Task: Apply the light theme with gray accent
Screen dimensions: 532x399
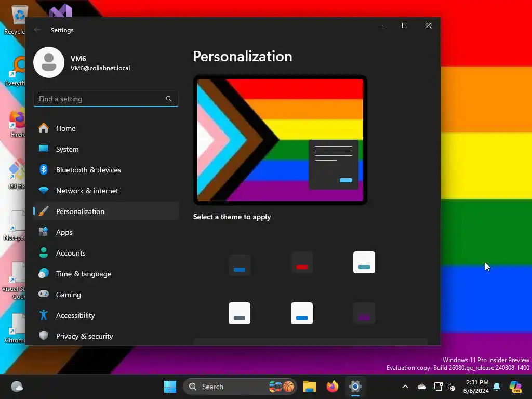Action: coord(240,313)
